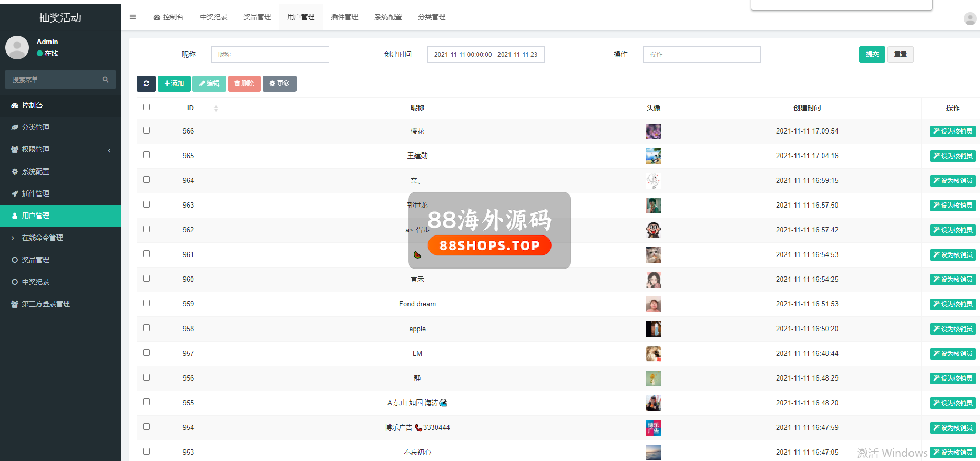Sort the table by ID column
Screen dimensions: 980x461
click(191, 108)
